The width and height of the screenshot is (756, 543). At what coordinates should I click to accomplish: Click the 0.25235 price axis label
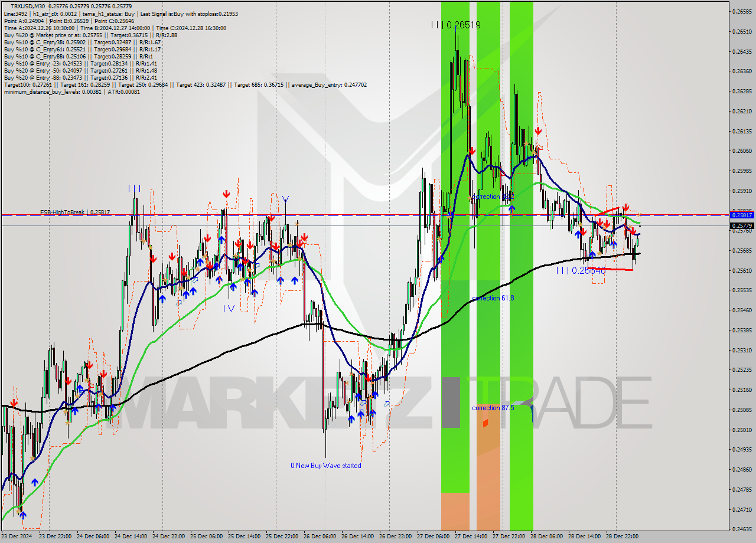(x=742, y=369)
